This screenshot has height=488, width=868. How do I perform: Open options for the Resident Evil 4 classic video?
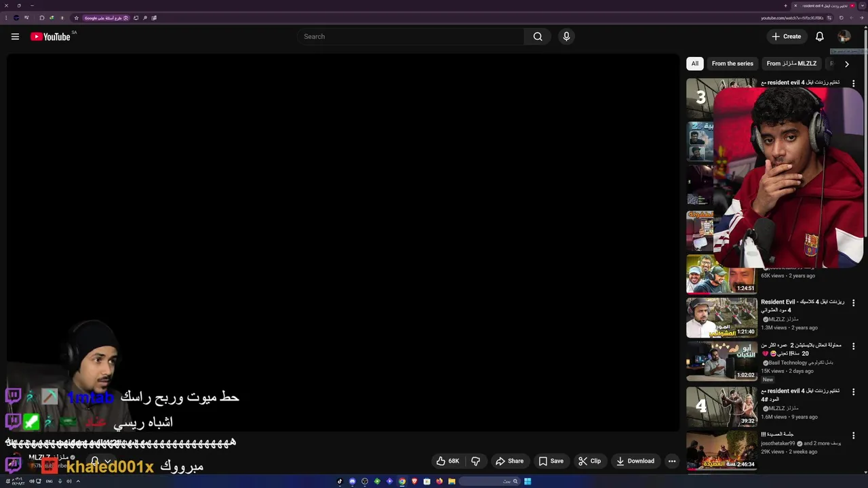pyautogui.click(x=853, y=303)
